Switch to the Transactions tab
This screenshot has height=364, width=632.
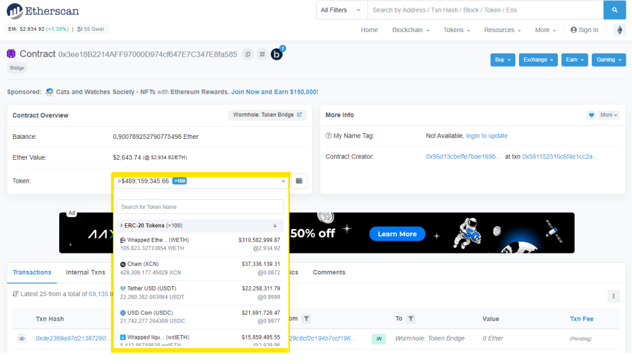point(32,273)
